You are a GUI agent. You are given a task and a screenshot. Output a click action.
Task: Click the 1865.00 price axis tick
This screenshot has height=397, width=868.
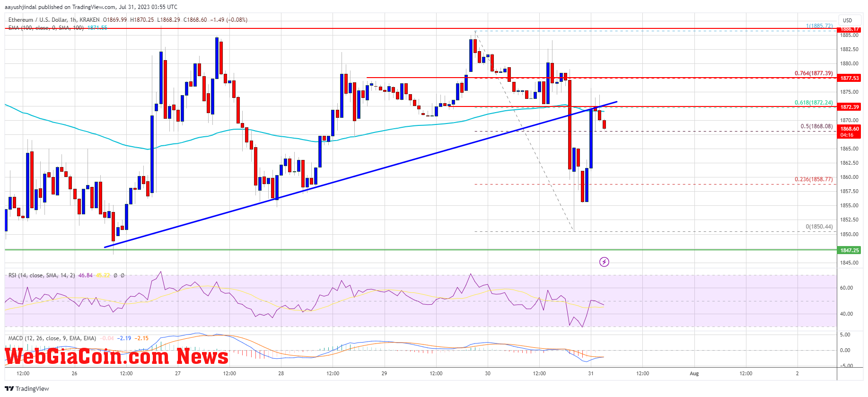click(849, 149)
